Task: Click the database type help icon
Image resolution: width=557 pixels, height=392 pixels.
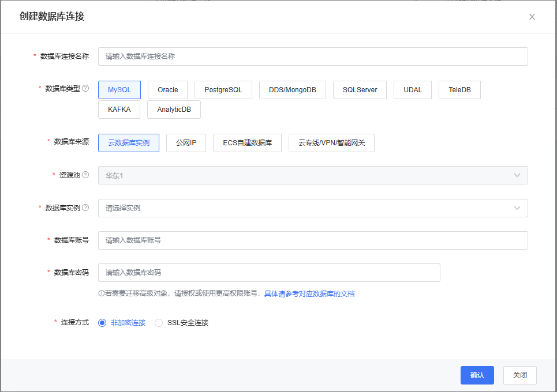Action: [x=85, y=88]
